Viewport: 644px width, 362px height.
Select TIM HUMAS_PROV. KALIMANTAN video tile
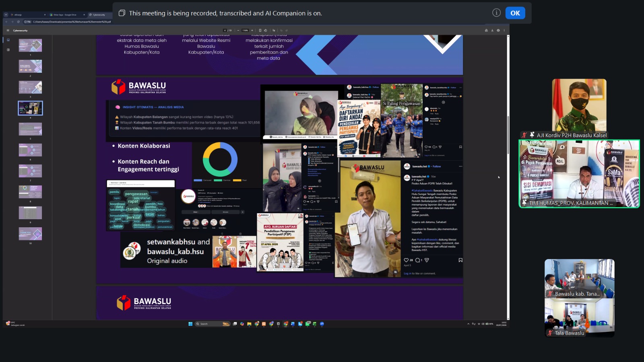pos(579,174)
